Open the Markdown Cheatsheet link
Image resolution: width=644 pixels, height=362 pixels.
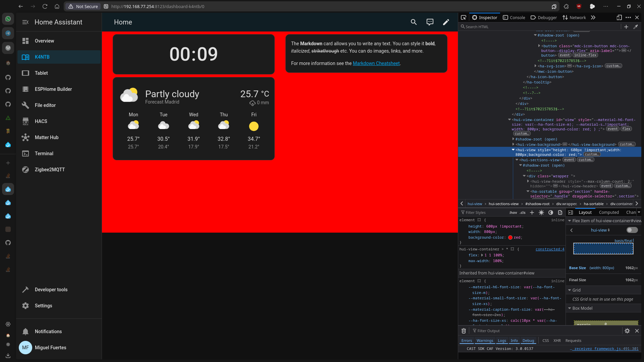pyautogui.click(x=376, y=63)
